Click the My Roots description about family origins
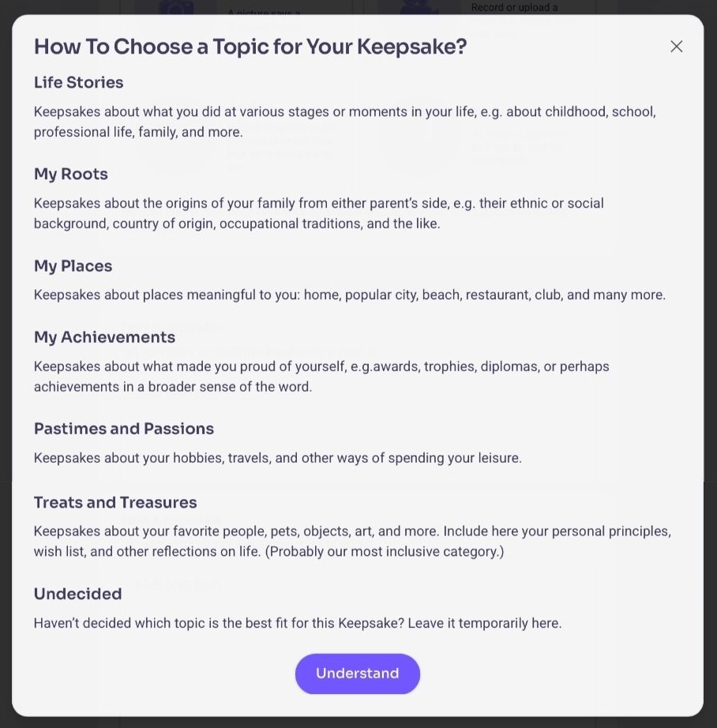 pyautogui.click(x=318, y=213)
